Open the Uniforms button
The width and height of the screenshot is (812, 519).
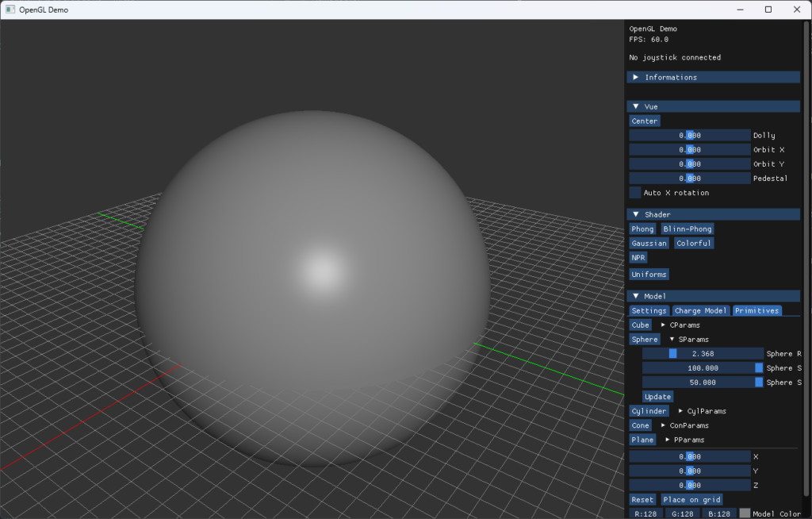(x=649, y=275)
